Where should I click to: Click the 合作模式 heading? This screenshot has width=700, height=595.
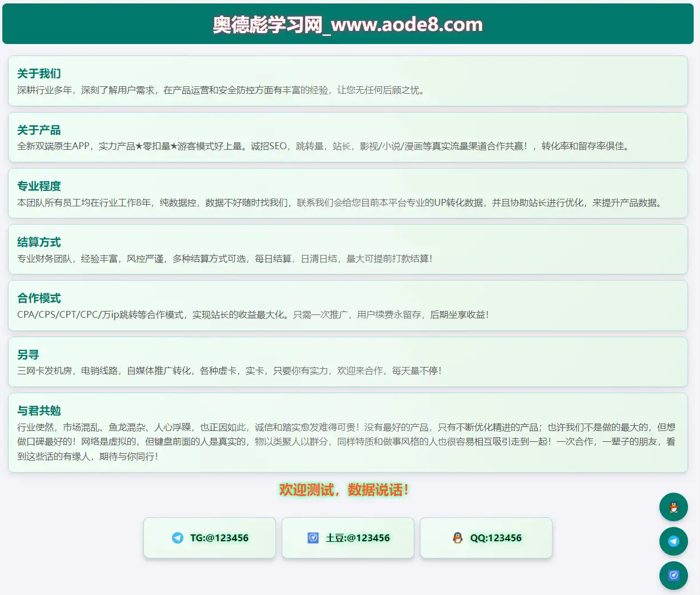(39, 298)
